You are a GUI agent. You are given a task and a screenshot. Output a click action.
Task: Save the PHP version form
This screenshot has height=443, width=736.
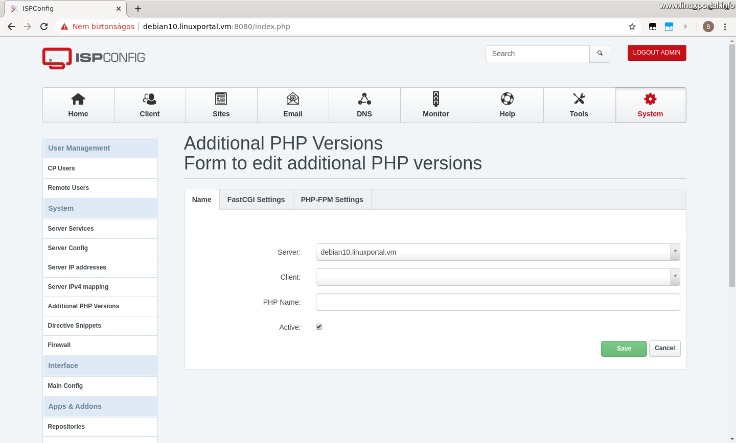pyautogui.click(x=624, y=349)
